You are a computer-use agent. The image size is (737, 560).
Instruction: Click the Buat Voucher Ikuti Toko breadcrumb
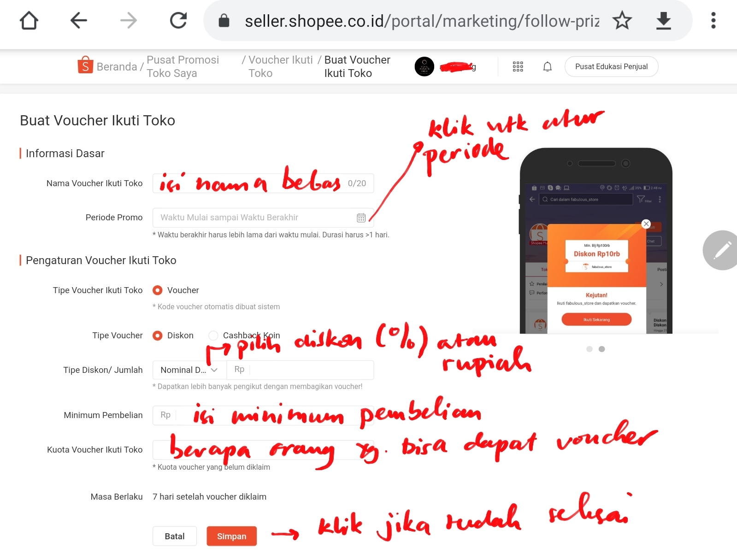[357, 67]
